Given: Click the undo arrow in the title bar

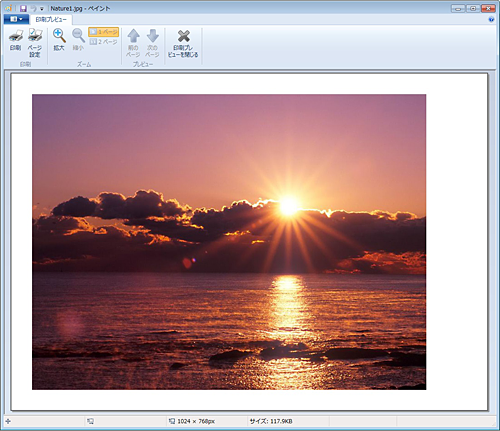Looking at the screenshot, I should click(x=33, y=8).
